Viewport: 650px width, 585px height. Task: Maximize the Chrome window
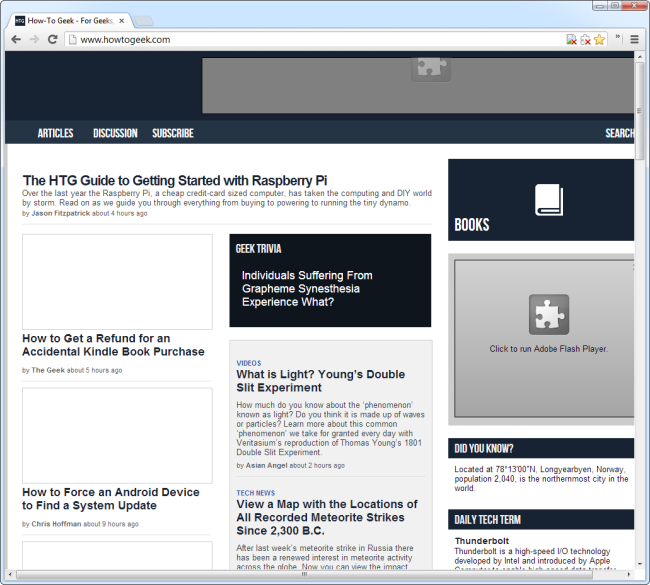[x=615, y=6]
